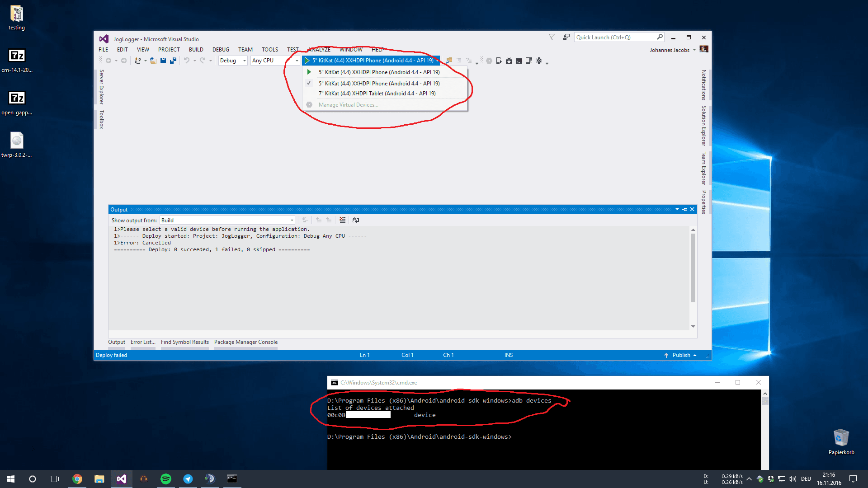Viewport: 868px width, 488px height.
Task: Click the Output panel vertical scrollbar
Action: click(x=693, y=278)
